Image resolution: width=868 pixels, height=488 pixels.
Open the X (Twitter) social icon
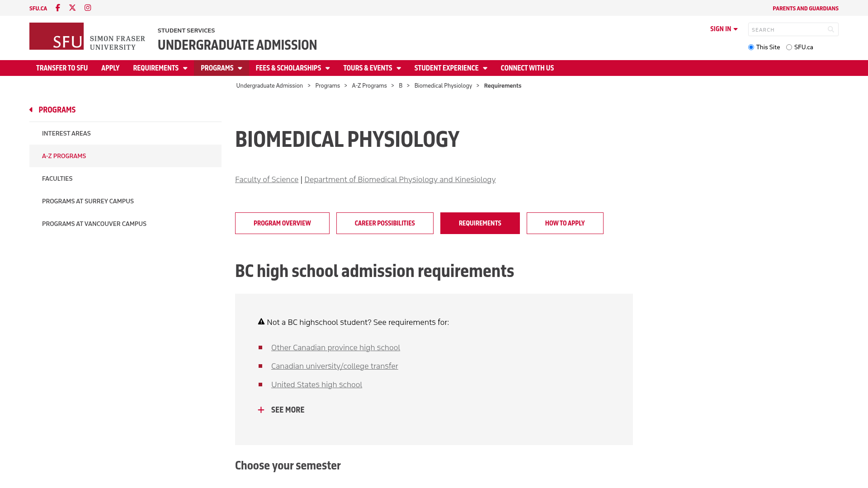point(72,8)
